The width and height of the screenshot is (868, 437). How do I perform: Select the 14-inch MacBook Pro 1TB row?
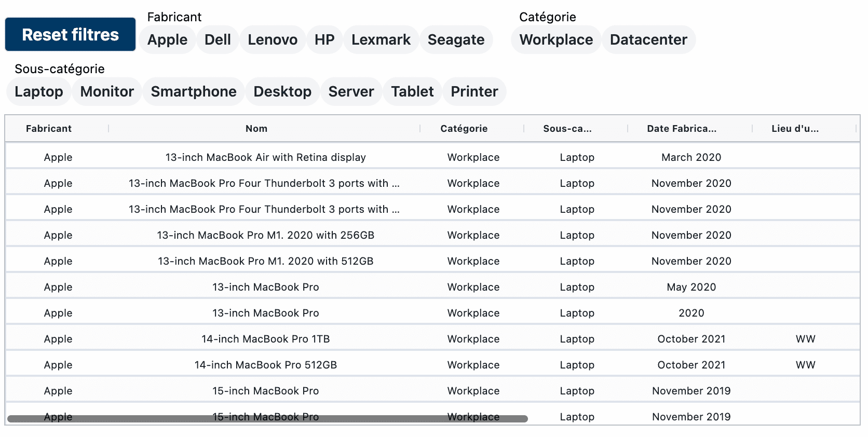pyautogui.click(x=265, y=339)
